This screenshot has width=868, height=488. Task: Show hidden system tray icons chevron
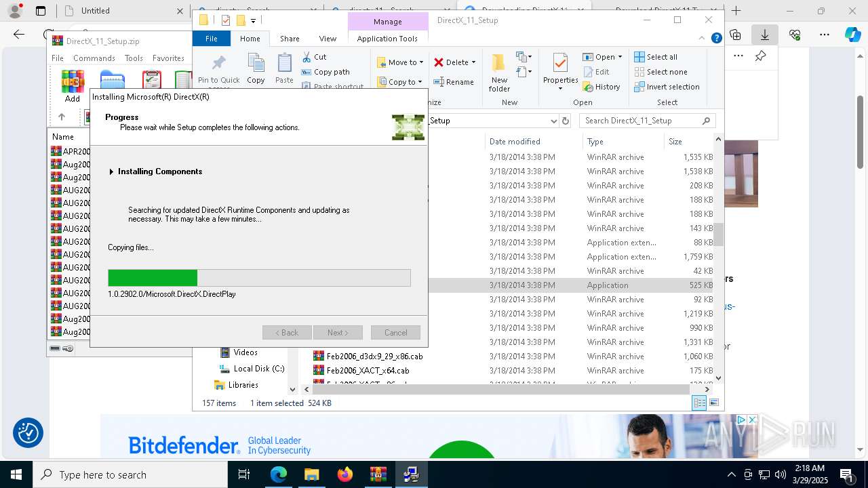tap(731, 474)
